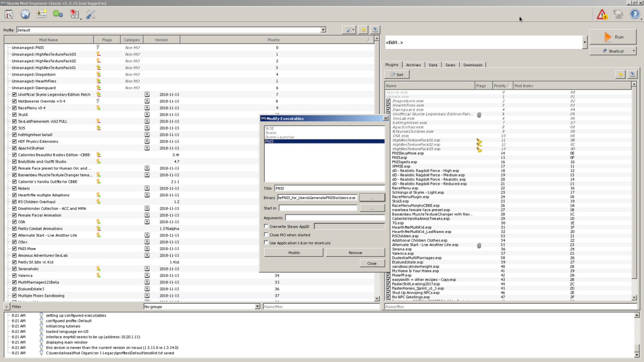This screenshot has width=644, height=362.
Task: Click the Sort plugins button
Action: (x=397, y=74)
